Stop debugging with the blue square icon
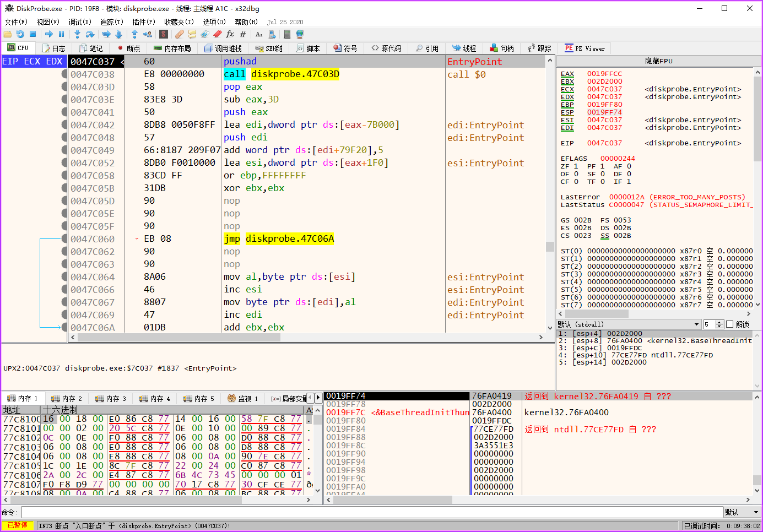 (x=33, y=34)
